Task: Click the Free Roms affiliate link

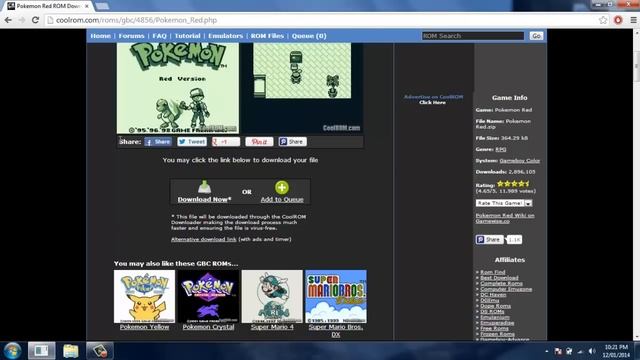Action: 494,328
